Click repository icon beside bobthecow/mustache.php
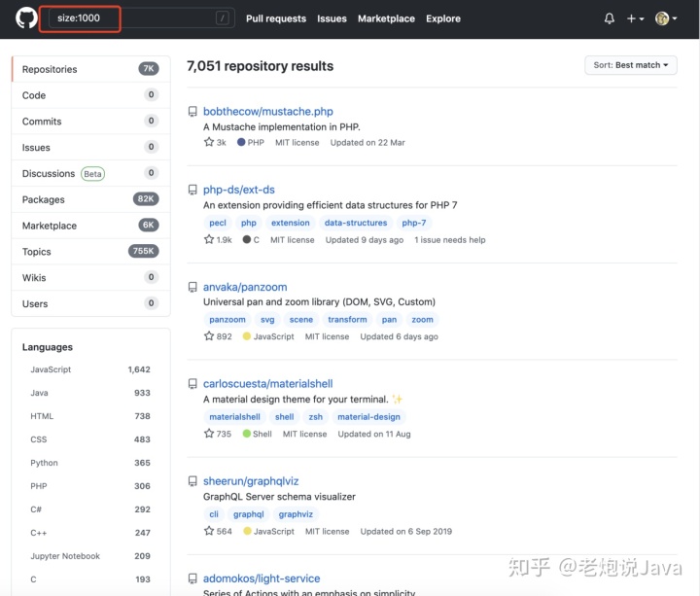 pyautogui.click(x=192, y=111)
